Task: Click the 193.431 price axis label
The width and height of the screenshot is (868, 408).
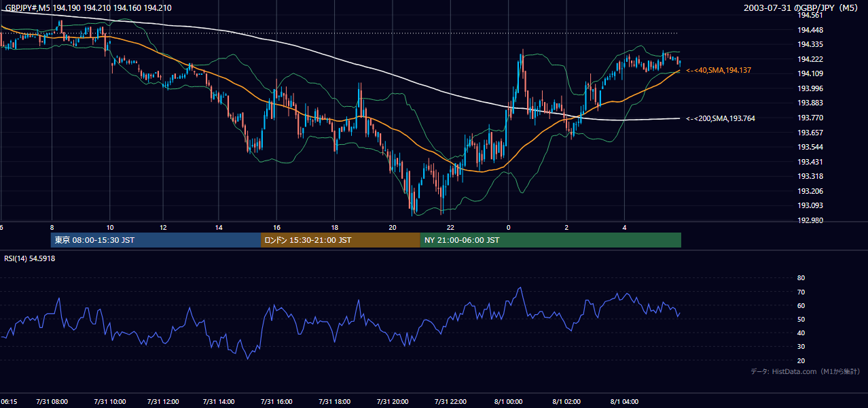Action: (x=810, y=162)
